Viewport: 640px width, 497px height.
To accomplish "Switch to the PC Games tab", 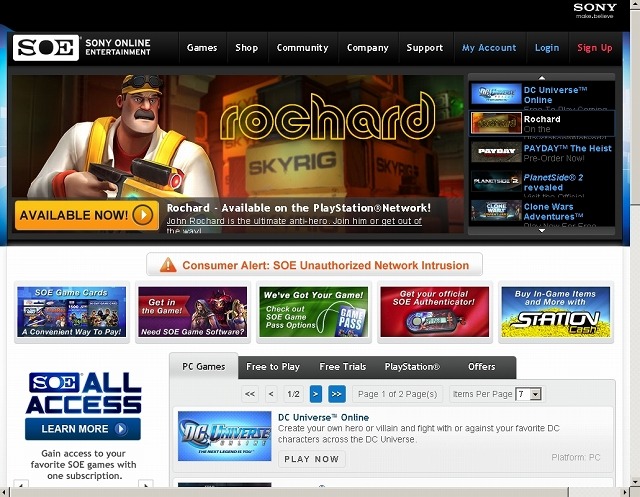I will pyautogui.click(x=204, y=366).
